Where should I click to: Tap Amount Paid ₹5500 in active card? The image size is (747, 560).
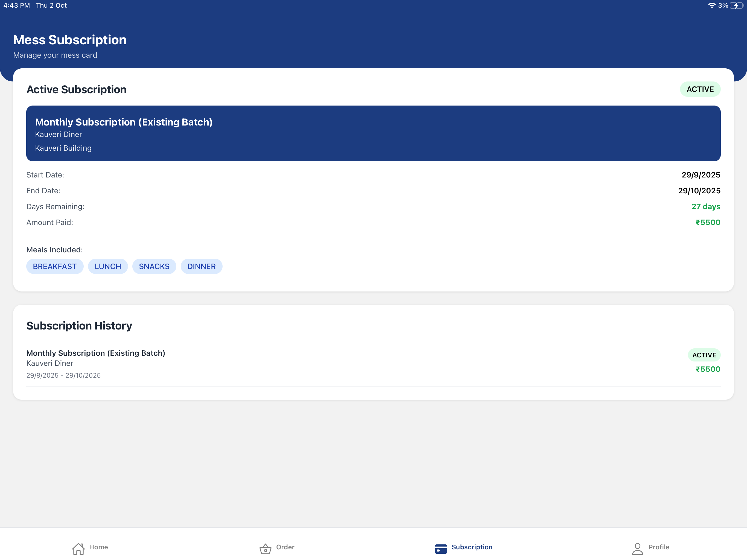pos(708,223)
